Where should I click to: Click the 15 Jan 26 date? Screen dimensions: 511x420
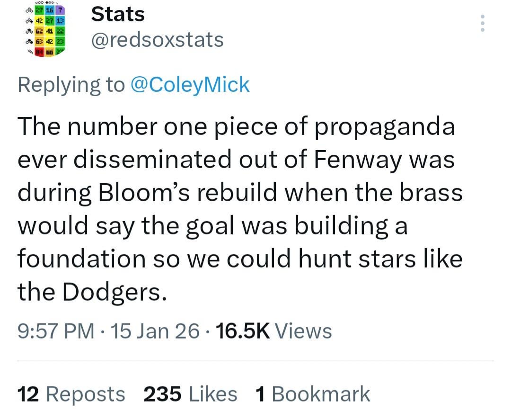pos(157,331)
